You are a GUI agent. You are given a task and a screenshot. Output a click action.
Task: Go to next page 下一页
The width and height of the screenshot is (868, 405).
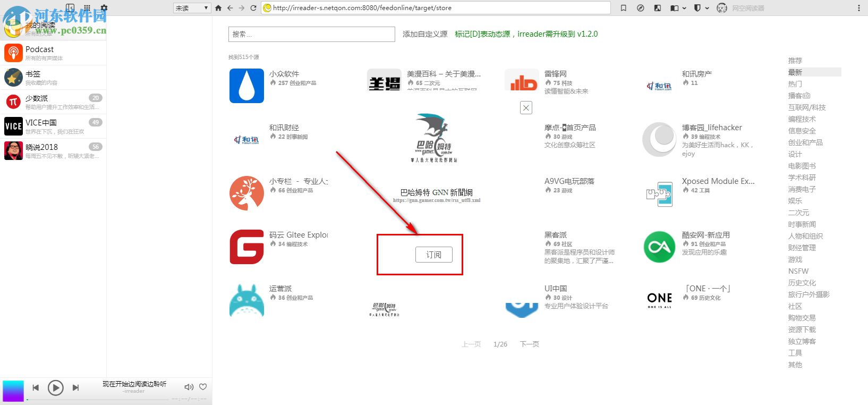click(x=529, y=344)
